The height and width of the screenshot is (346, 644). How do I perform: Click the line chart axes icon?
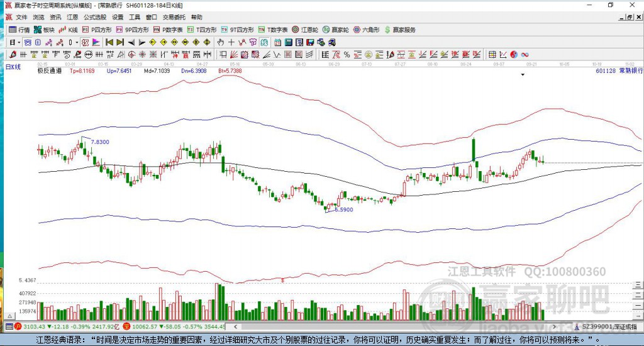[x=502, y=55]
